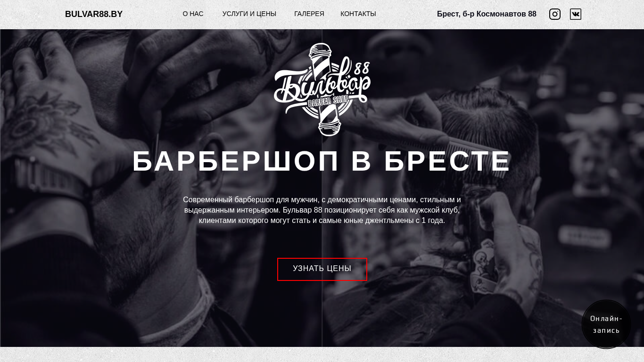Open the VK social network icon
Image resolution: width=644 pixels, height=362 pixels.
[576, 14]
